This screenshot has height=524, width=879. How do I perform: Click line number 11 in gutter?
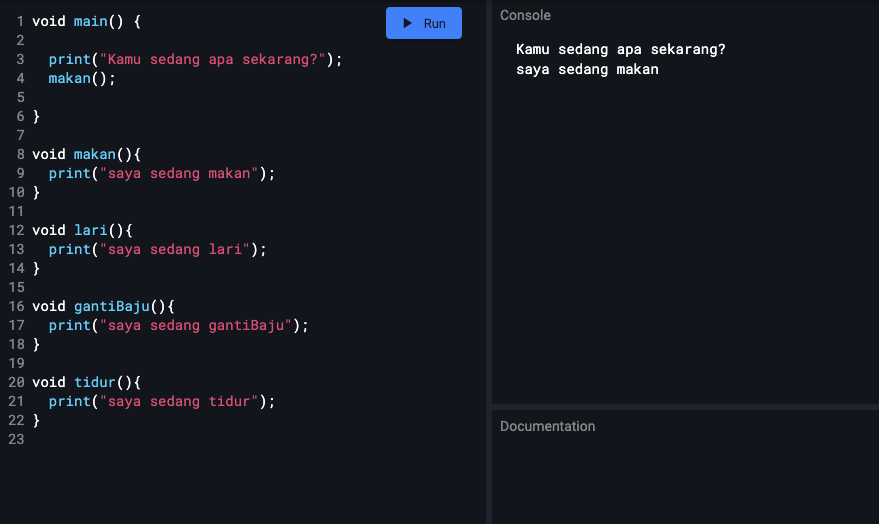(16, 211)
